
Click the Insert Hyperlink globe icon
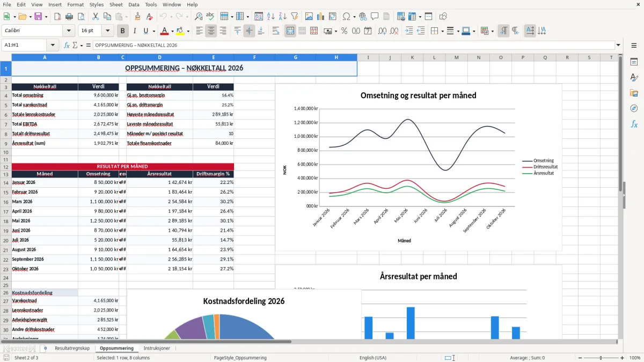point(363,17)
